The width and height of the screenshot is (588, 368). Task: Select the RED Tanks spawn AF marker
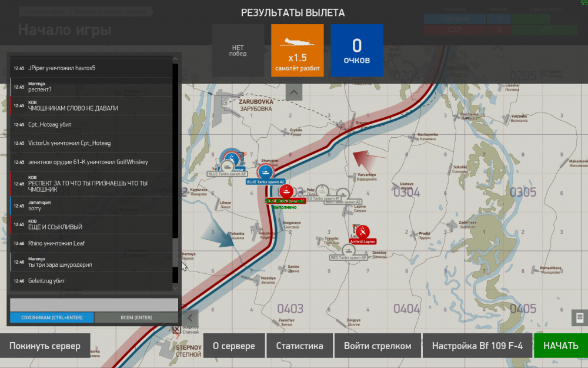(348, 252)
